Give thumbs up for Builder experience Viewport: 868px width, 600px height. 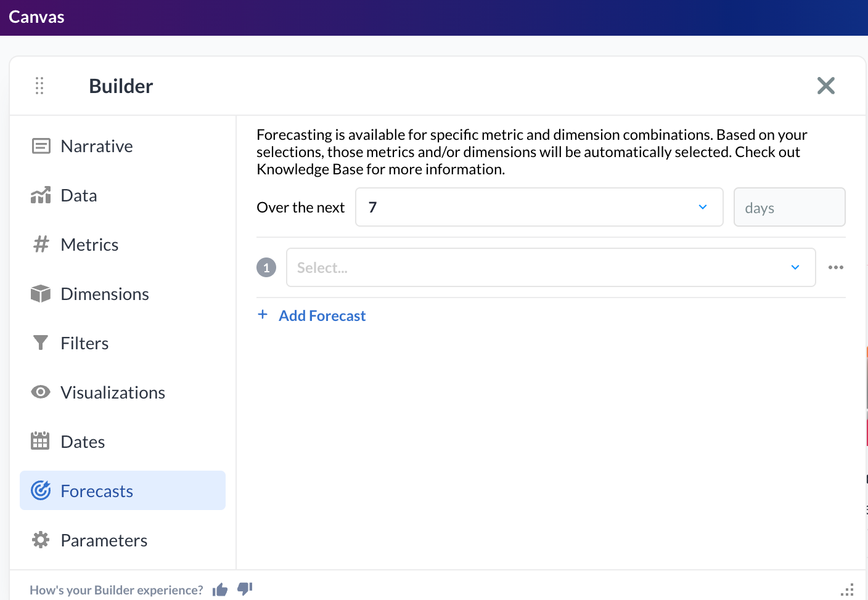(x=220, y=590)
